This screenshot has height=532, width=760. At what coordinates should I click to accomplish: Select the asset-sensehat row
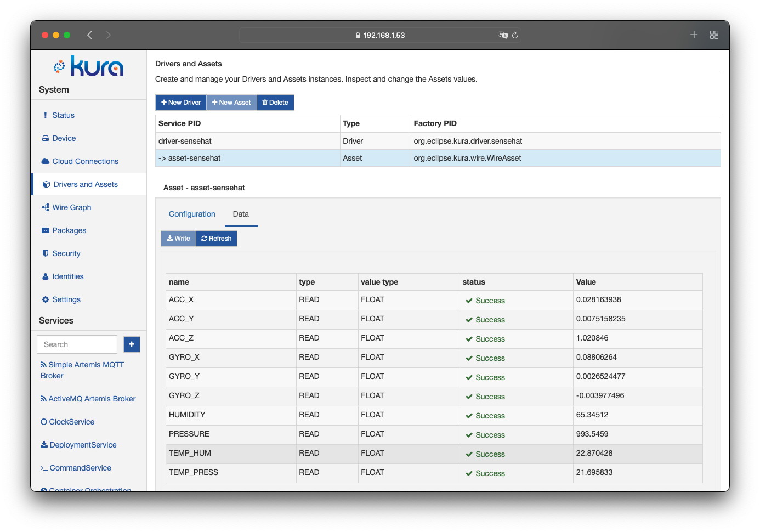click(x=438, y=158)
